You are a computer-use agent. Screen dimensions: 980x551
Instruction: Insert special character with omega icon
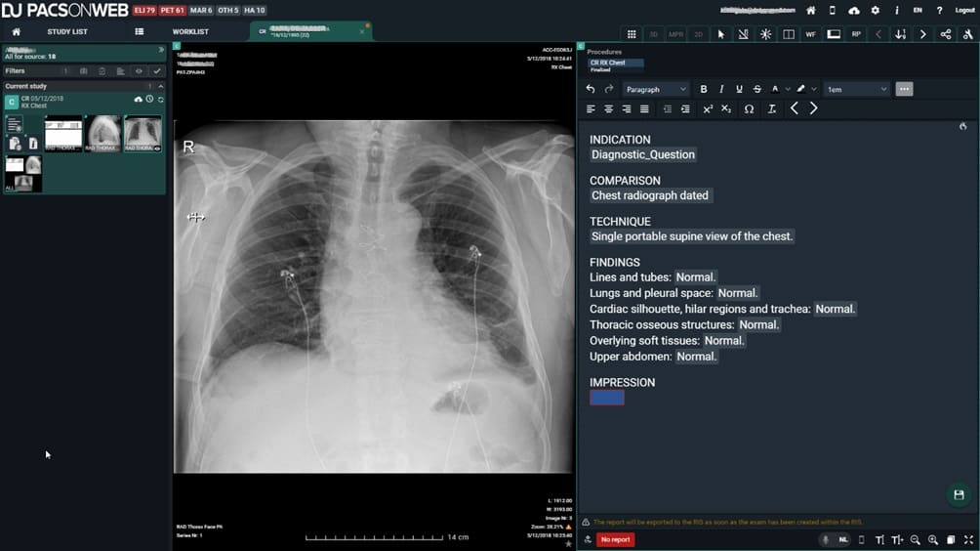749,108
